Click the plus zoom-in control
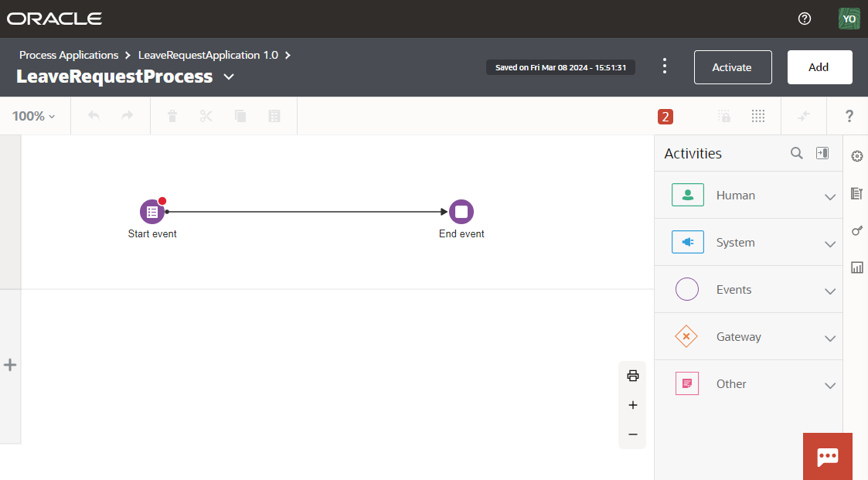 pos(632,405)
